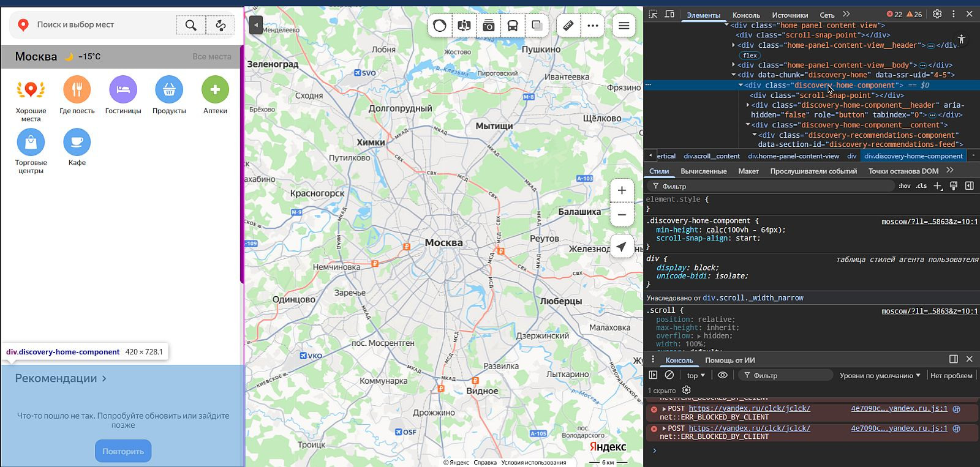Toggle the traffic layer on the map

pos(440,26)
